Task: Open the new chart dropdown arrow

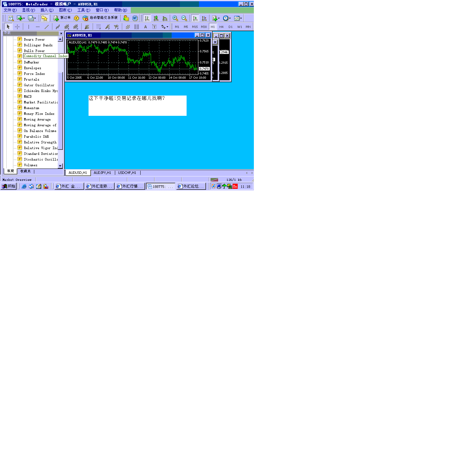Action: point(24,18)
